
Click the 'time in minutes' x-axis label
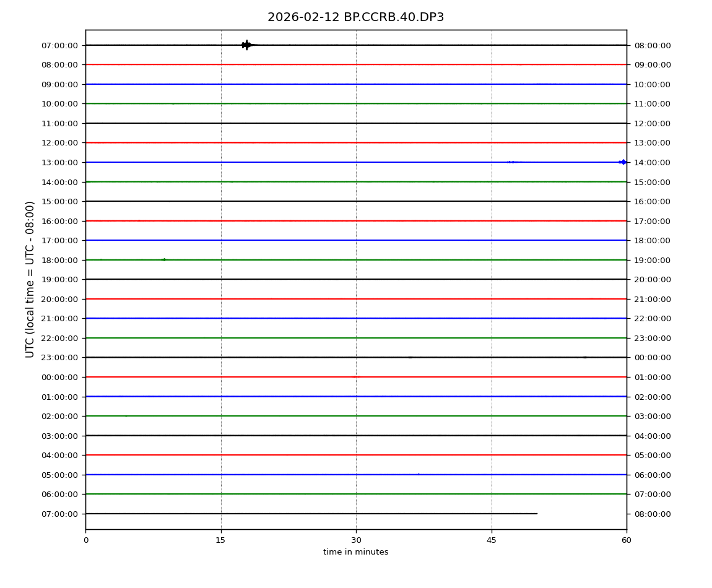tap(355, 552)
